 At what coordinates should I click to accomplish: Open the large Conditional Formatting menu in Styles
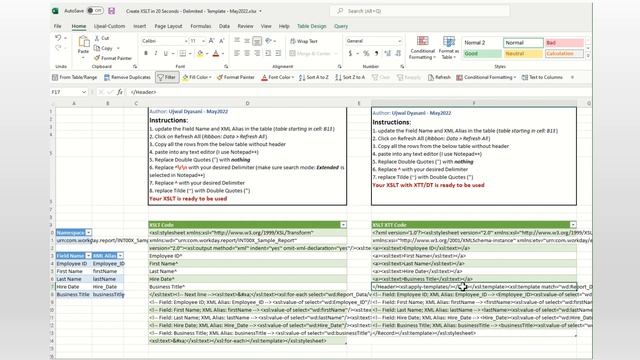[x=422, y=48]
